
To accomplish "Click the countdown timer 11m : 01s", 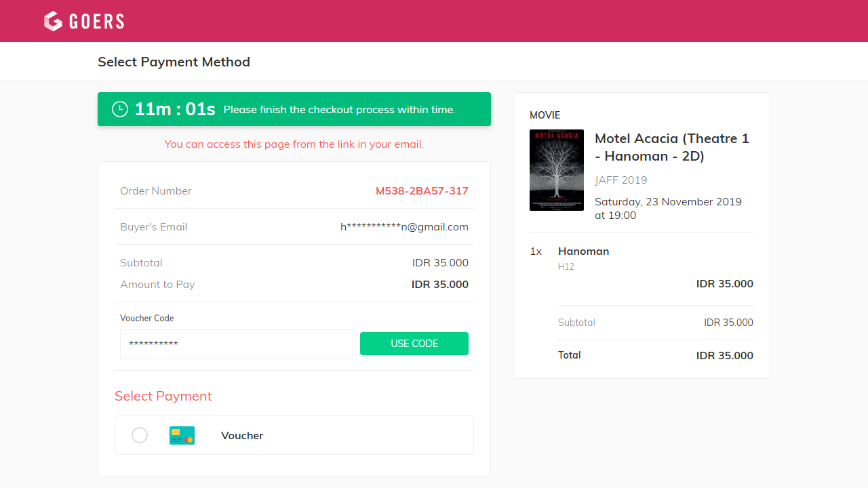I will tap(175, 109).
